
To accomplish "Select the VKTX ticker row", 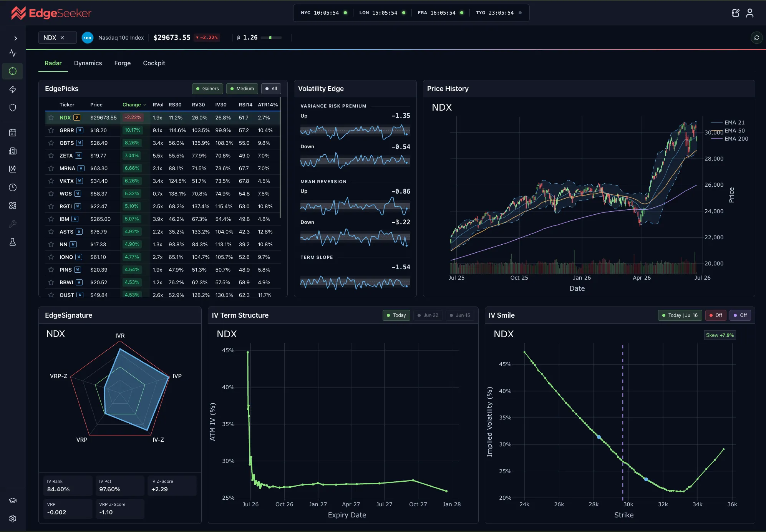I will pyautogui.click(x=163, y=181).
